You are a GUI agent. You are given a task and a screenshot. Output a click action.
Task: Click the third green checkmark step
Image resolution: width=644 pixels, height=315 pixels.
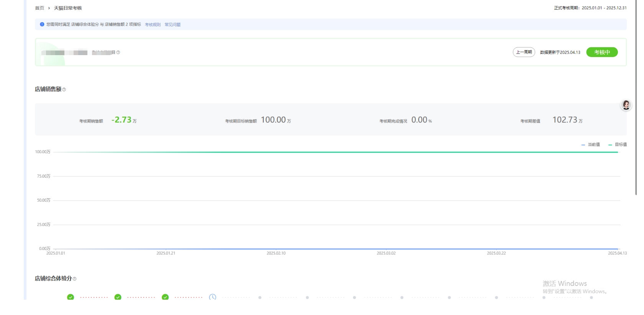165,297
